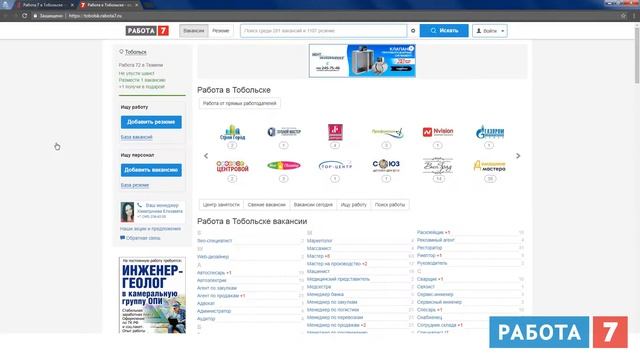Click the Искать search button

tap(444, 31)
